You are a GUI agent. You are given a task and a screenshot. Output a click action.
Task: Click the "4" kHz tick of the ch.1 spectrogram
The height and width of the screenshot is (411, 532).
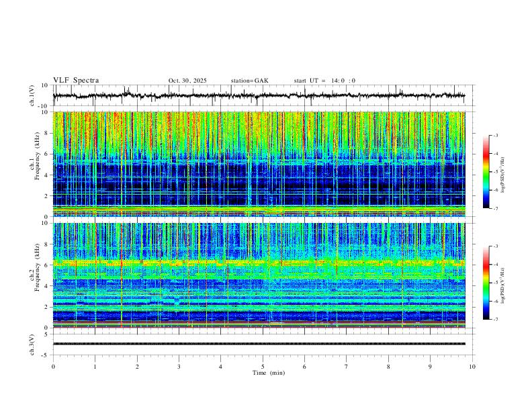(46, 175)
